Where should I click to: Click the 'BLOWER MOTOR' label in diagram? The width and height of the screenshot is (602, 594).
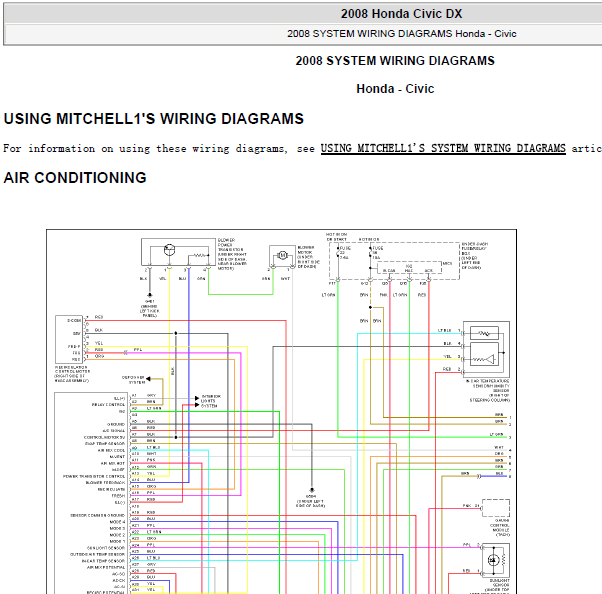pyautogui.click(x=308, y=257)
